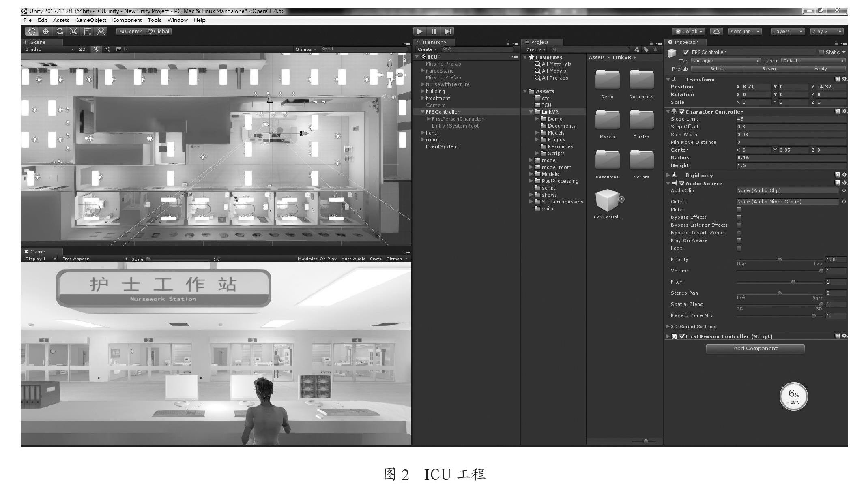Open the File menu
The height and width of the screenshot is (488, 868).
[x=28, y=20]
